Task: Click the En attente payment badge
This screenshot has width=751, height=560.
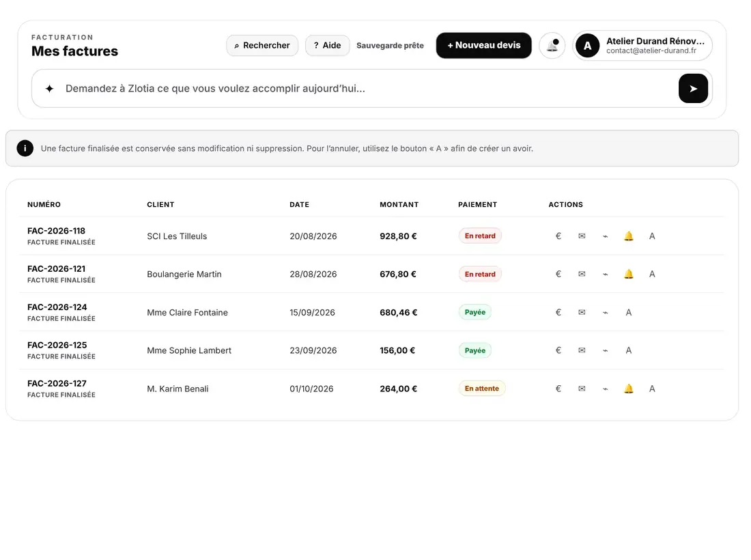Action: tap(482, 389)
